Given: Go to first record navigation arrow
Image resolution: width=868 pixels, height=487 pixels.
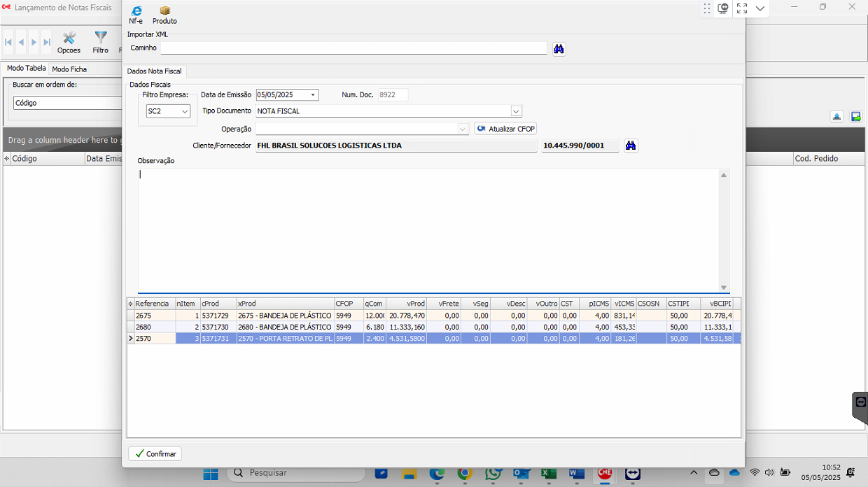Looking at the screenshot, I should 8,42.
